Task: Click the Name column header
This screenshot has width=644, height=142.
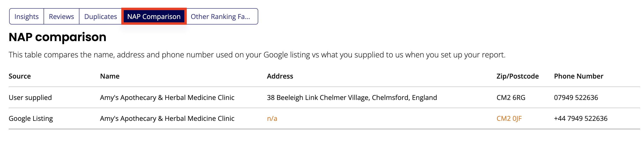Action: [x=110, y=76]
